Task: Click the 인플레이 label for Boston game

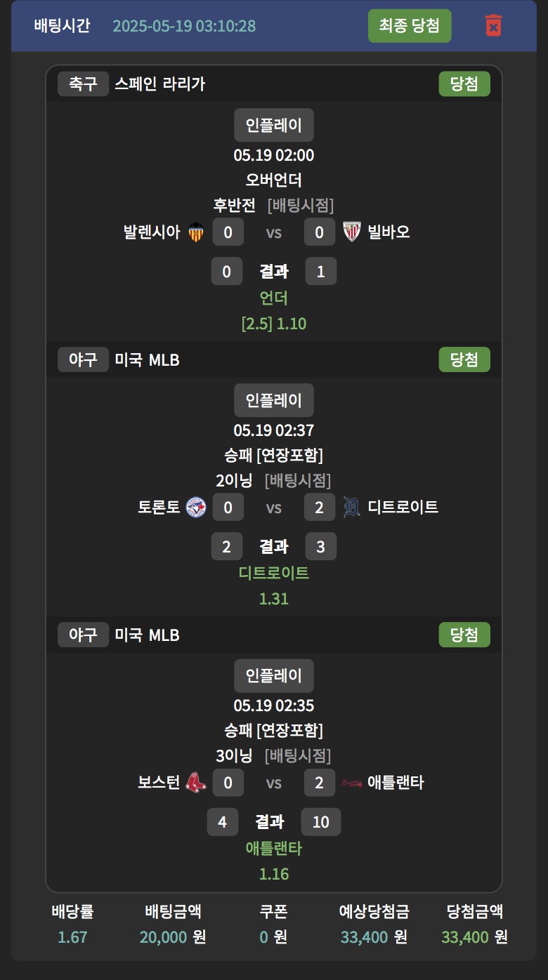Action: [274, 676]
